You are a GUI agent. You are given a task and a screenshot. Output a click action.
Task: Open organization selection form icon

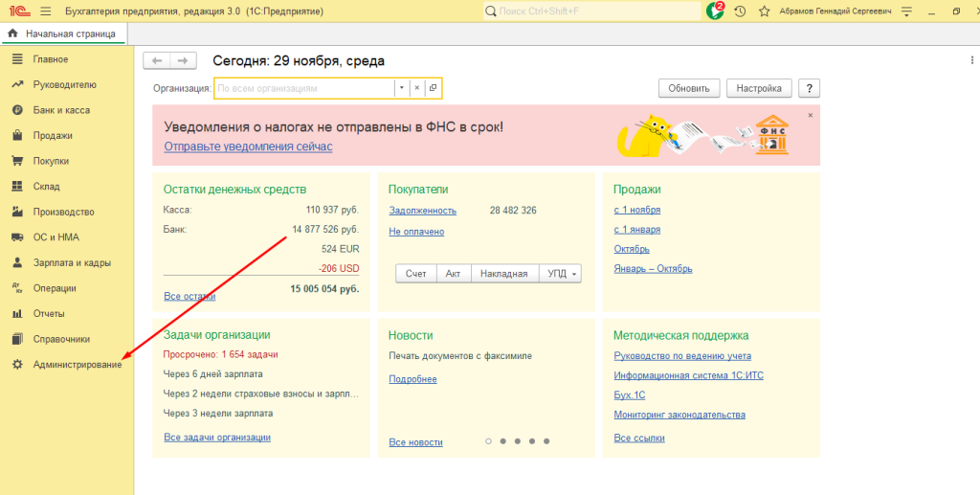point(434,88)
